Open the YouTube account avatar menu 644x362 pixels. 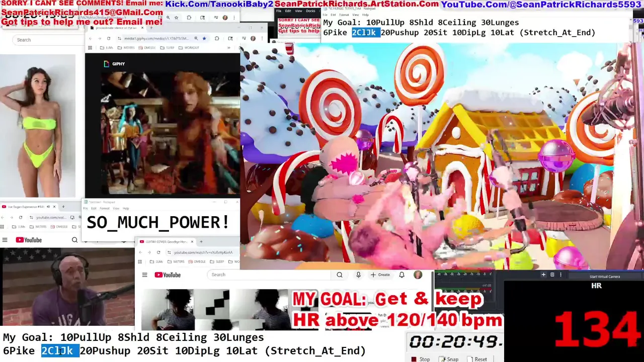(x=418, y=275)
